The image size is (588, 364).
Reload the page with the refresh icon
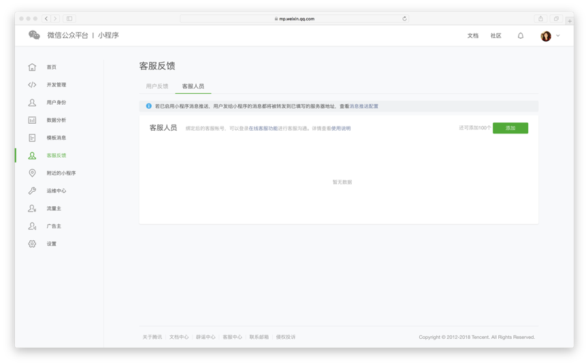tap(404, 18)
